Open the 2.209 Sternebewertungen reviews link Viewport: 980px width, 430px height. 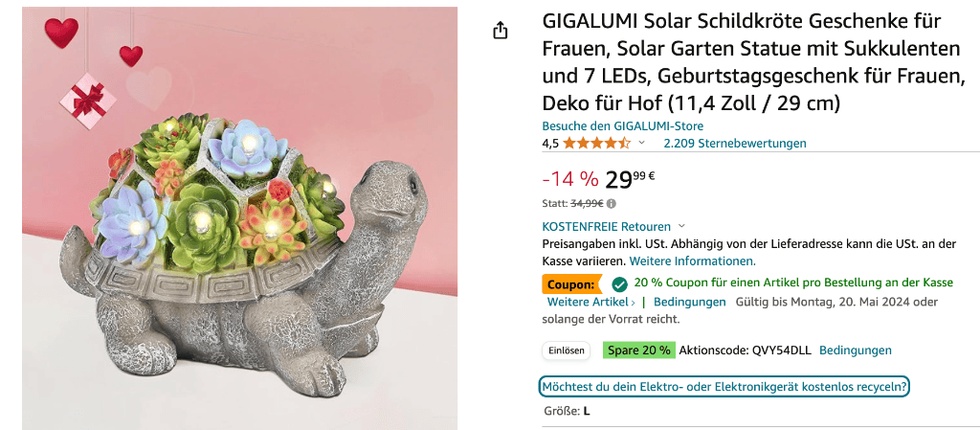click(734, 144)
